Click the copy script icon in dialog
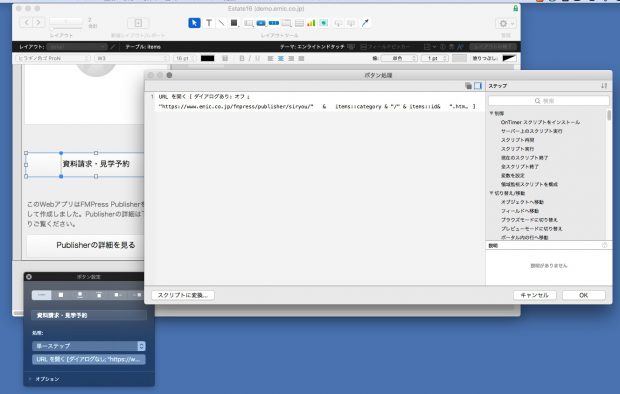 pyautogui.click(x=468, y=85)
